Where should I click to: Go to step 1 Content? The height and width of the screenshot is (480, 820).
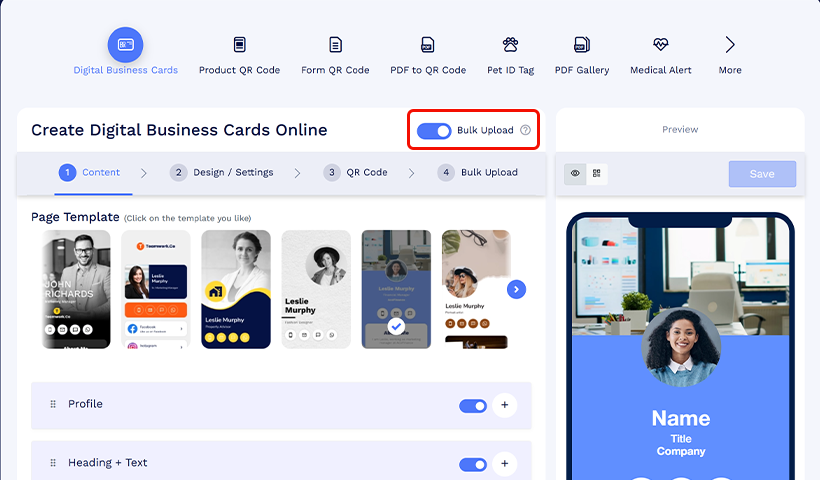[x=89, y=173]
